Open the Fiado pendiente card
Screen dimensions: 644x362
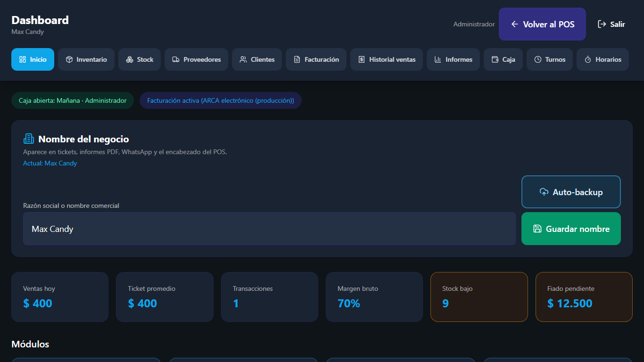point(584,297)
